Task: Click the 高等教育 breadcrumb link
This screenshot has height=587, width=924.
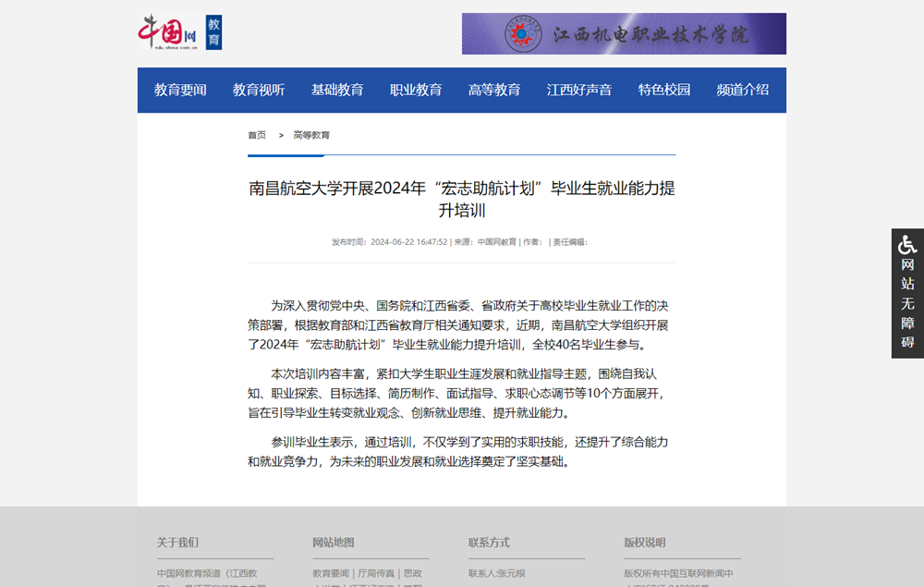Action: pyautogui.click(x=311, y=134)
